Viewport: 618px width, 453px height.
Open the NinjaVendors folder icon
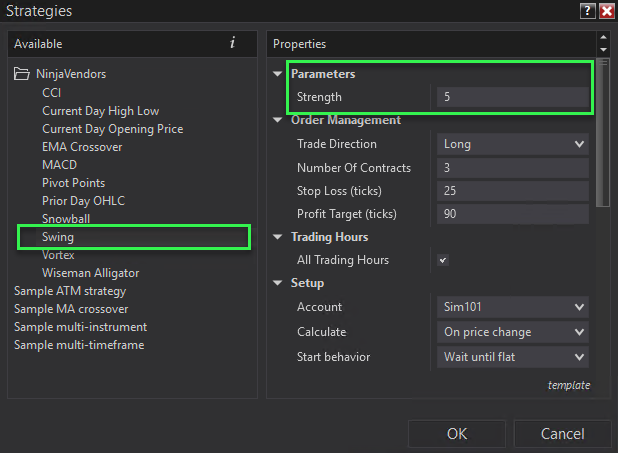pos(22,74)
